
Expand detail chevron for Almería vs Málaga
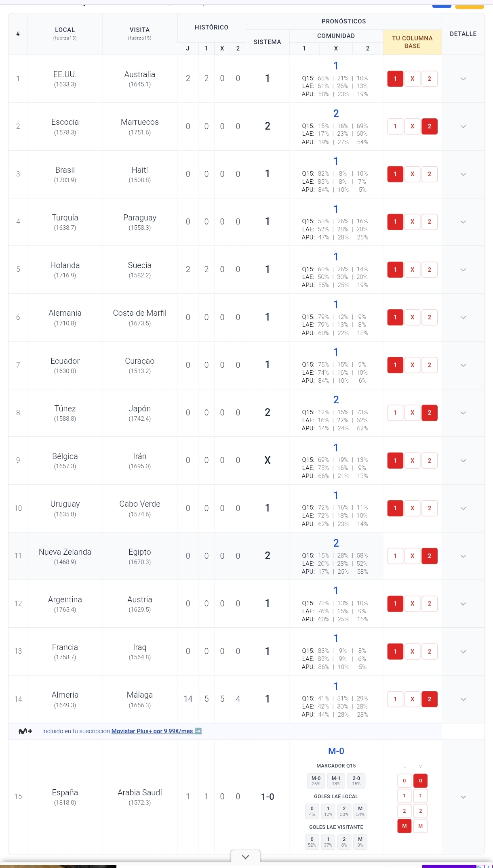[463, 699]
